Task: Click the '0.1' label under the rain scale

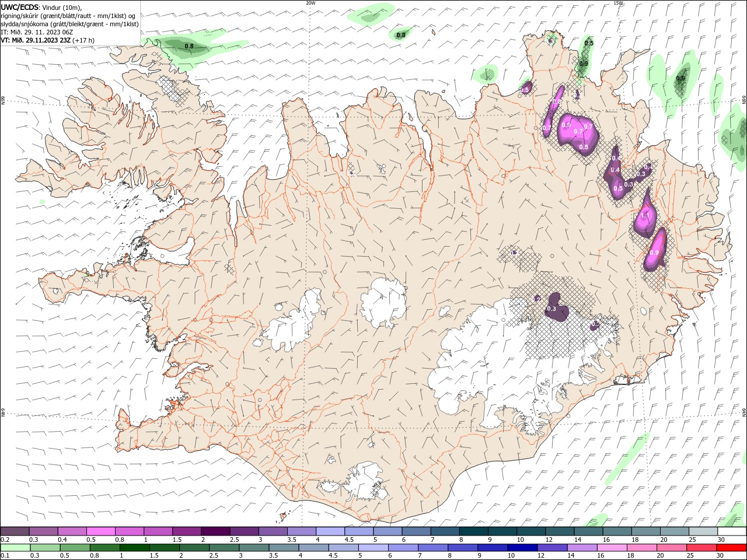Action: click(4, 556)
